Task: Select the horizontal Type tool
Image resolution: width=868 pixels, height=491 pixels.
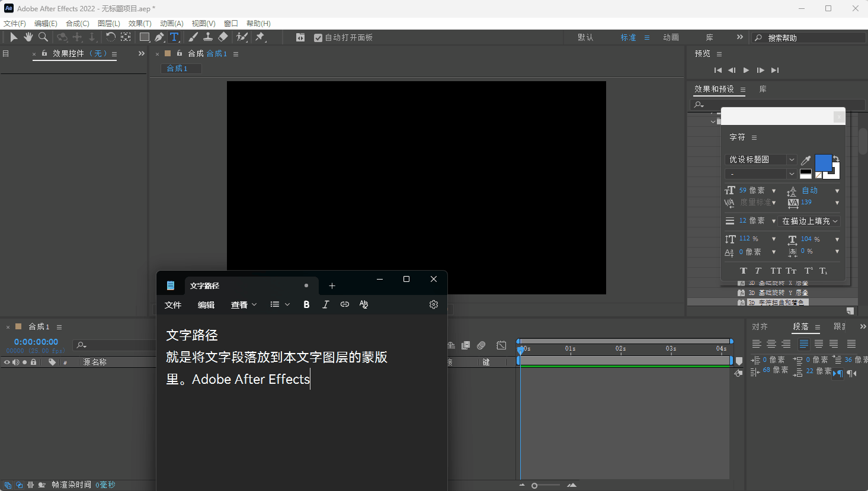Action: 175,37
